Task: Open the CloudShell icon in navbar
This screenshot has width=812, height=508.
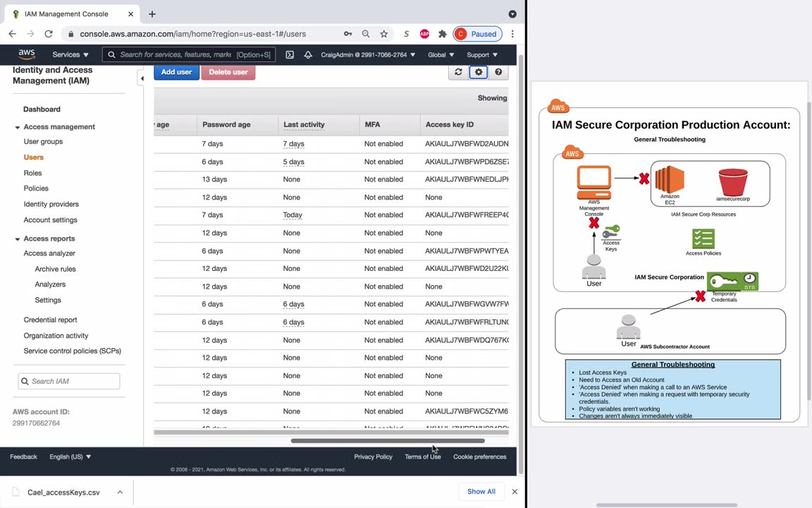Action: click(x=290, y=54)
